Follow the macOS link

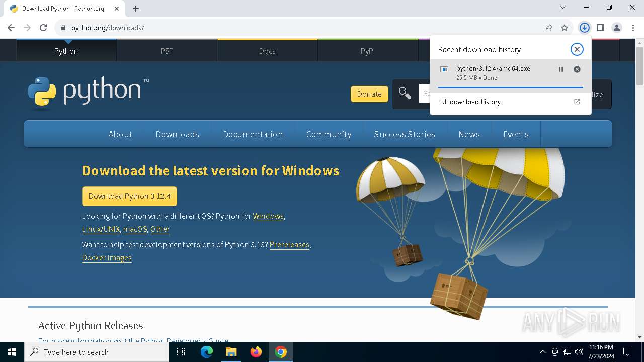pyautogui.click(x=135, y=229)
